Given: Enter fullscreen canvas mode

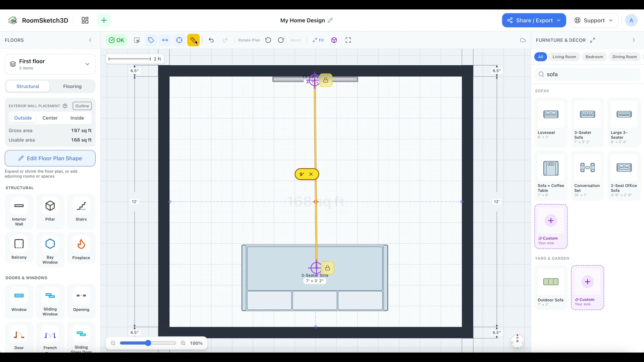Looking at the screenshot, I should (348, 40).
